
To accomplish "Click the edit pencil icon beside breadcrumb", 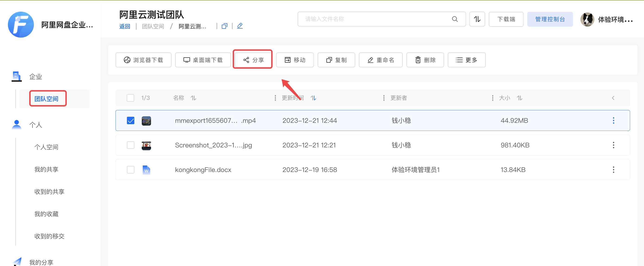I will [240, 26].
